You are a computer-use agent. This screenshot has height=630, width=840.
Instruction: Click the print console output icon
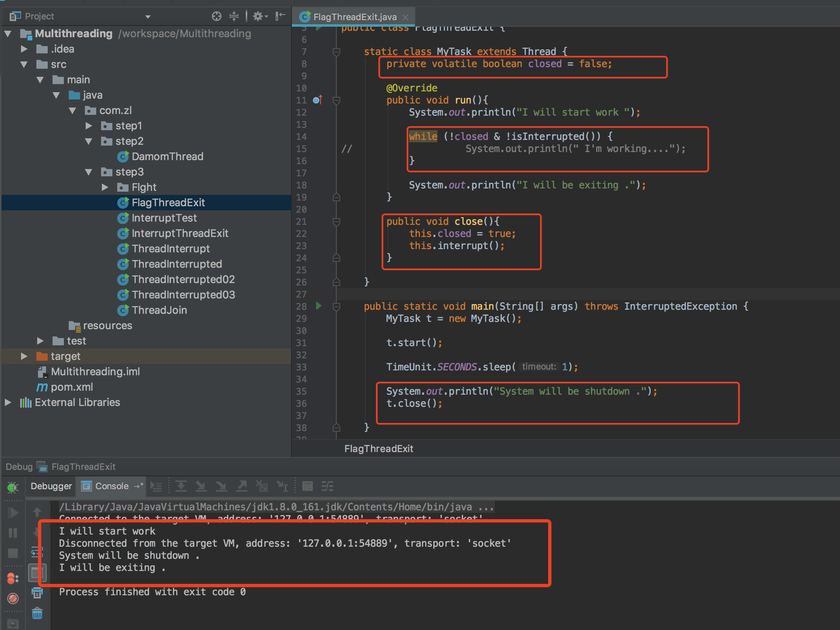[x=37, y=593]
